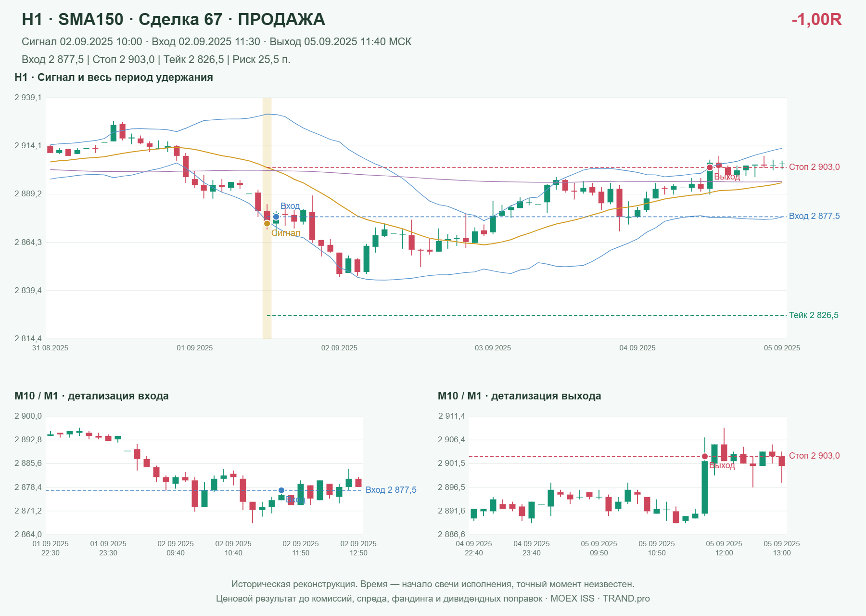Click the 'Риск 25,5 п.' parameters line
Image resolution: width=866 pixels, height=616 pixels.
point(156,60)
